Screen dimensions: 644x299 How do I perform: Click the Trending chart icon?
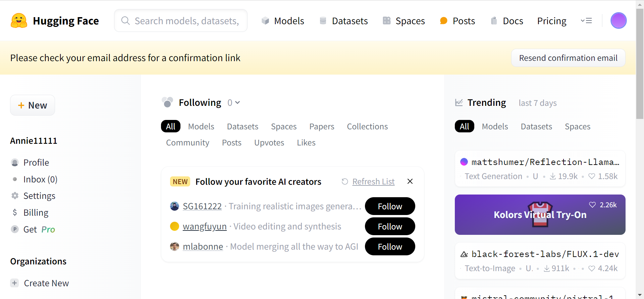coord(459,102)
